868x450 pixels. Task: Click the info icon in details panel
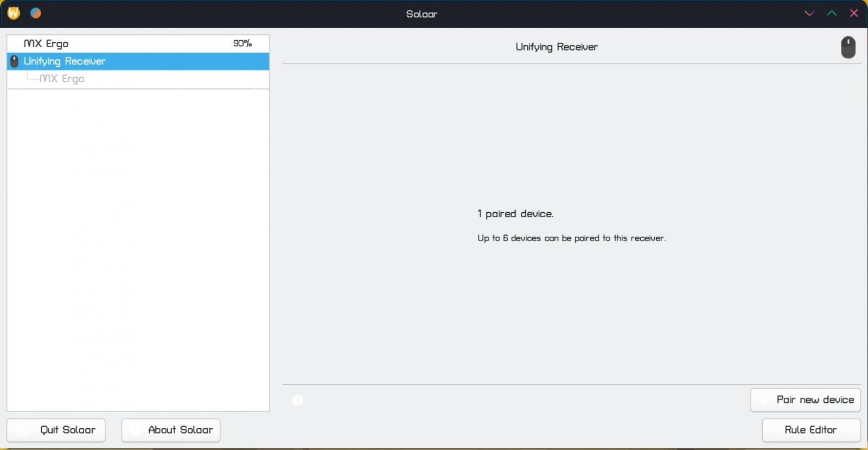(297, 400)
